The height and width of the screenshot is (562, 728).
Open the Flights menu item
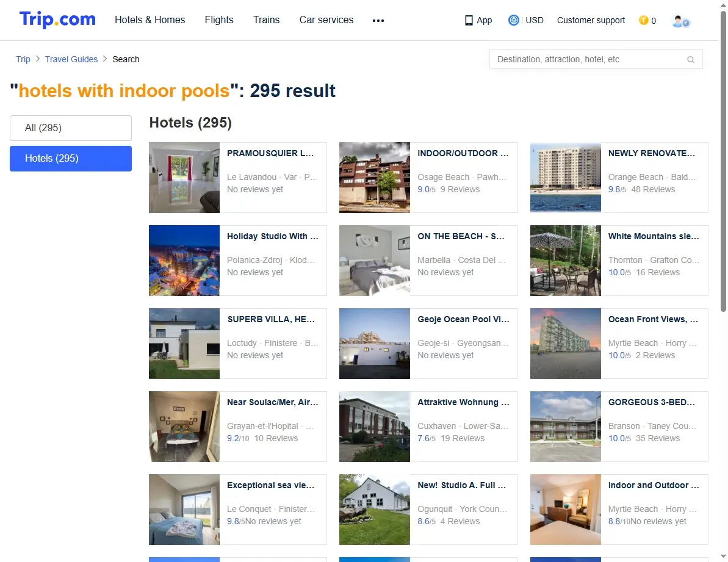(219, 20)
